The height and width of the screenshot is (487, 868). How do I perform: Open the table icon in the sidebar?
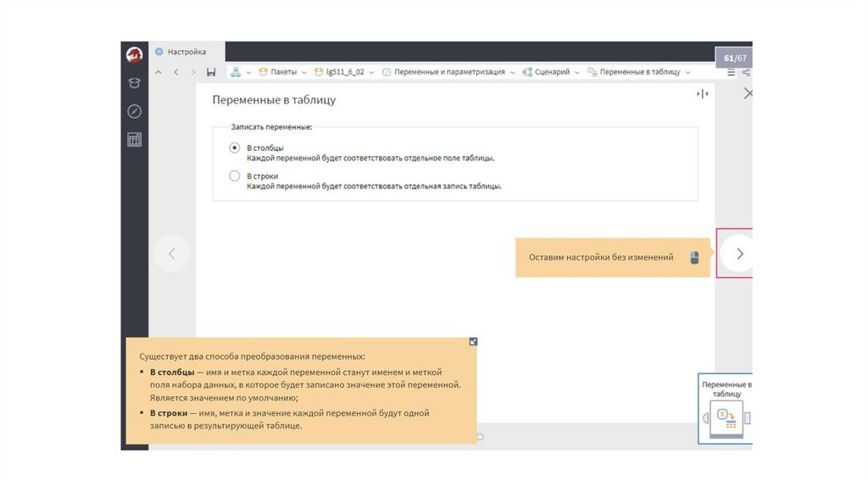pos(135,140)
